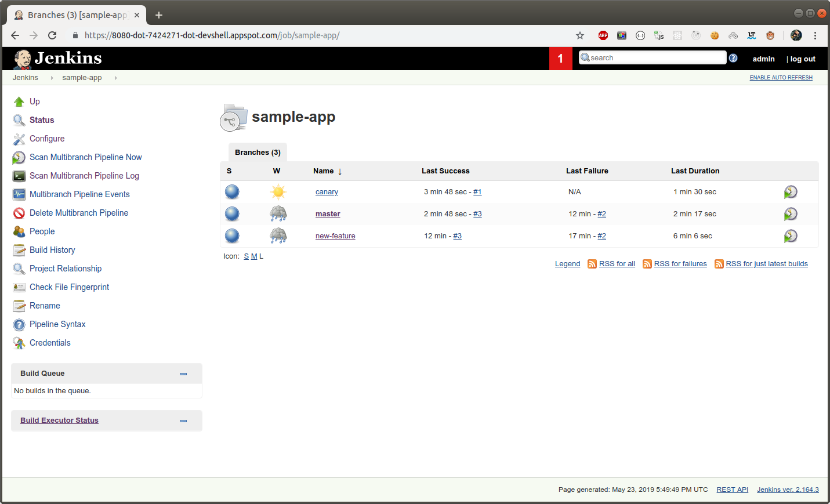Click the blue status ball for new-feature

(x=232, y=236)
